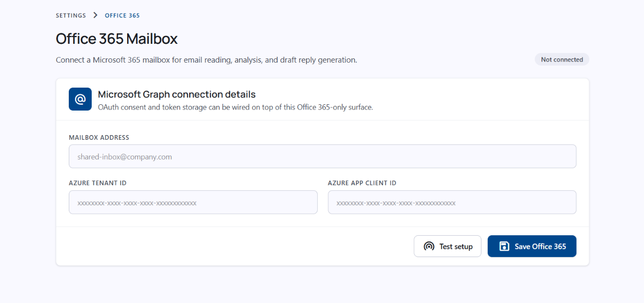Click the AZURE TENANT ID label
Viewport: 644px width, 303px height.
[x=97, y=183]
